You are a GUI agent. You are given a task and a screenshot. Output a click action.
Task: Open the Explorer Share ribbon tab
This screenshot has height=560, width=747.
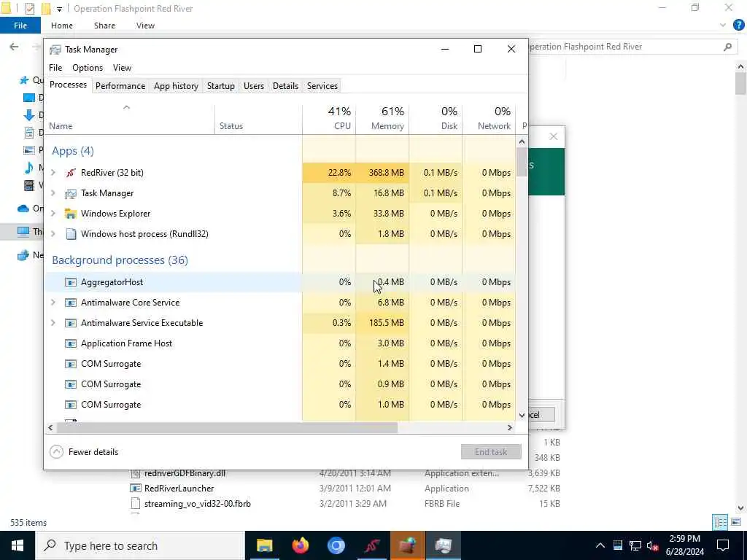tap(104, 26)
